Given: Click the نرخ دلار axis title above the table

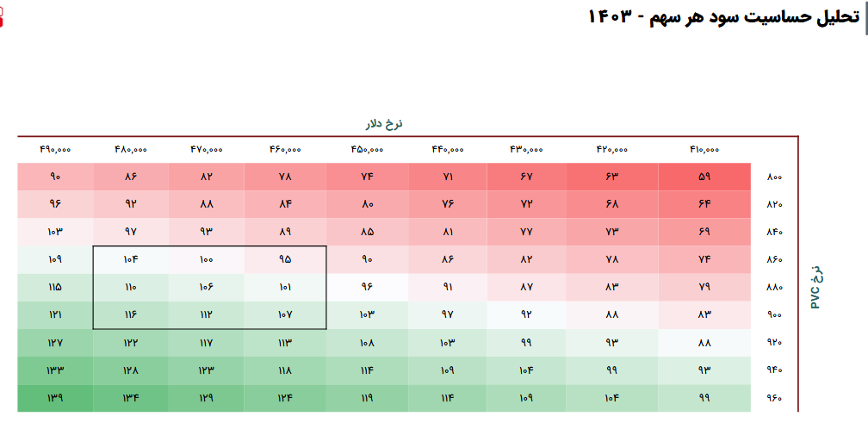Looking at the screenshot, I should click(384, 123).
